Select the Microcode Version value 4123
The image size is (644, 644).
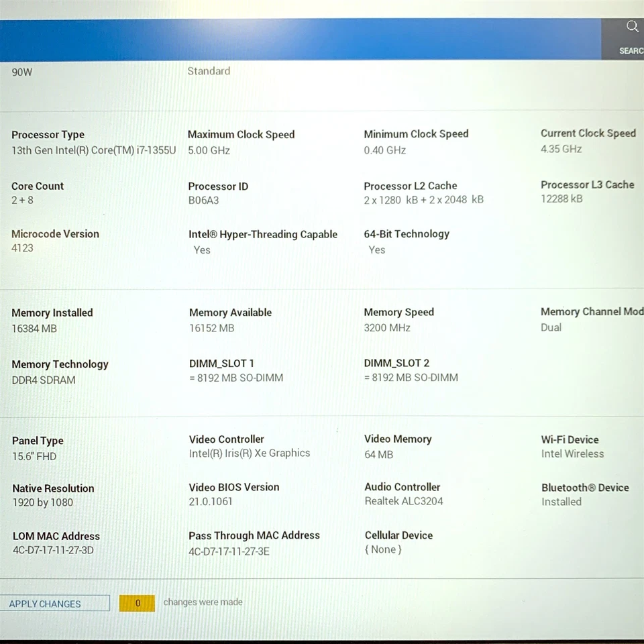22,248
